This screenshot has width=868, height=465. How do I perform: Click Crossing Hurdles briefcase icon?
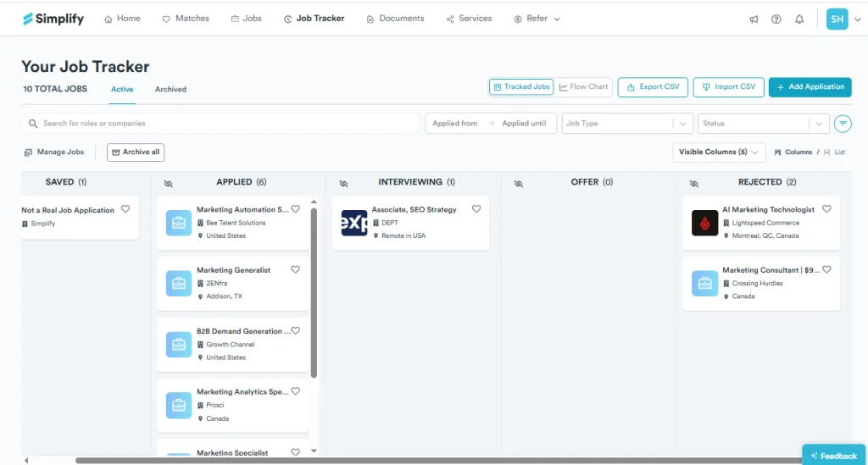[x=704, y=284]
